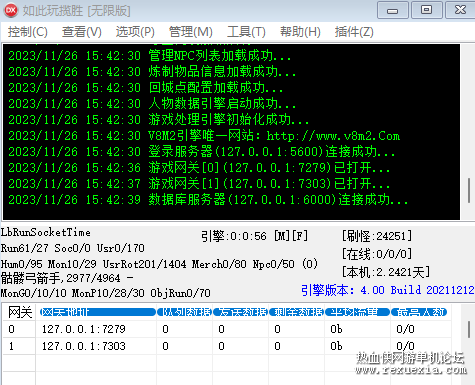475x385 pixels.
Task: Click the MonG0/10/10 MonP10/28/30 status line
Action: 106,293
